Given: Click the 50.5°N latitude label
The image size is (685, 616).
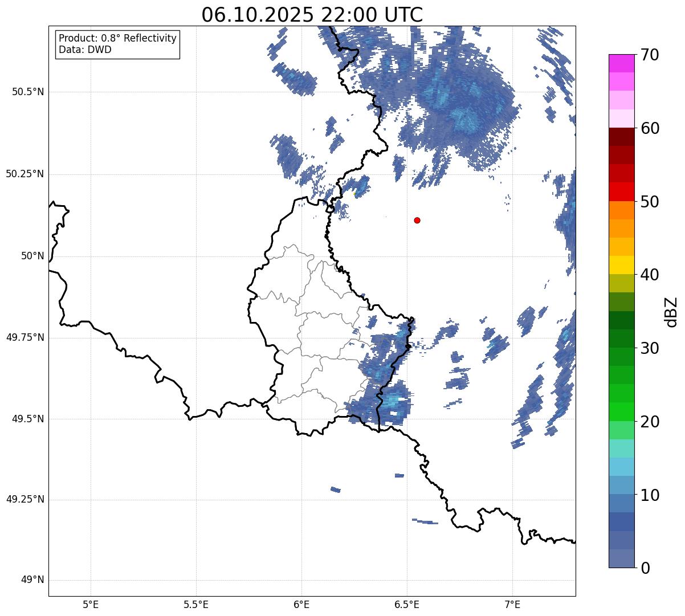Looking at the screenshot, I should [x=28, y=92].
